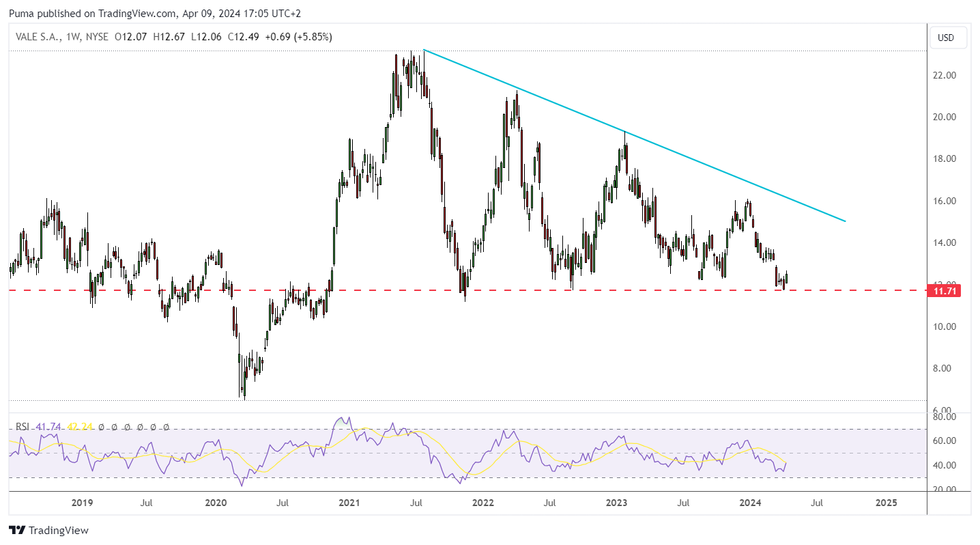Click the RSI indicator label
The width and height of the screenshot is (980, 545).
23,427
